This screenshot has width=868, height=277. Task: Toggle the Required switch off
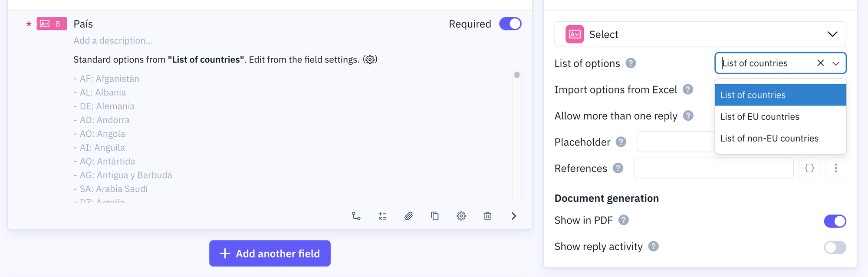[x=510, y=24]
